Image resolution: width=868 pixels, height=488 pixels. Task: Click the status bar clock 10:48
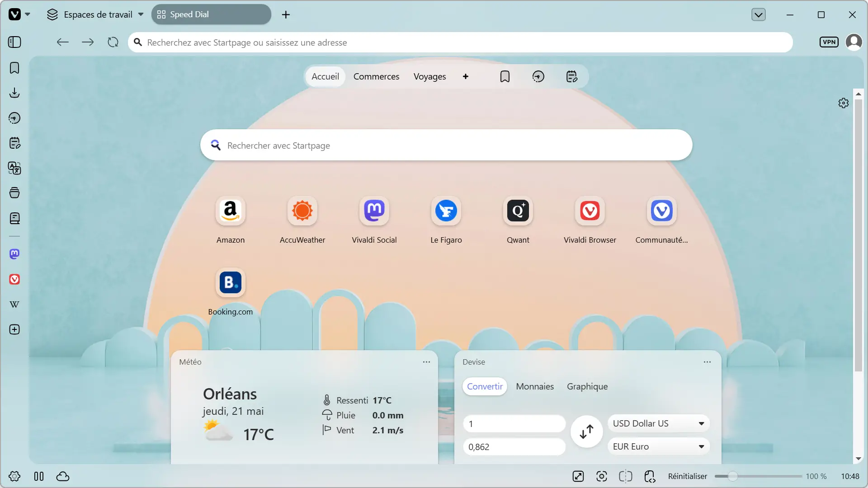click(850, 476)
